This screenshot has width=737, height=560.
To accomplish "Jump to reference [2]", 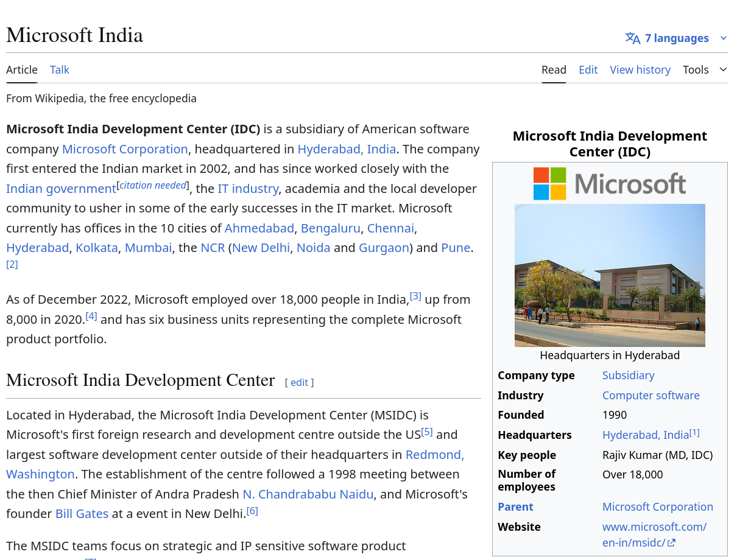I will (12, 264).
